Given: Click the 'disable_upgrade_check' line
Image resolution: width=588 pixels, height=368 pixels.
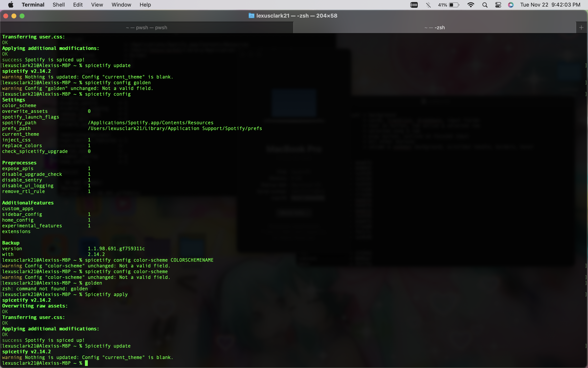Looking at the screenshot, I should (46, 174).
